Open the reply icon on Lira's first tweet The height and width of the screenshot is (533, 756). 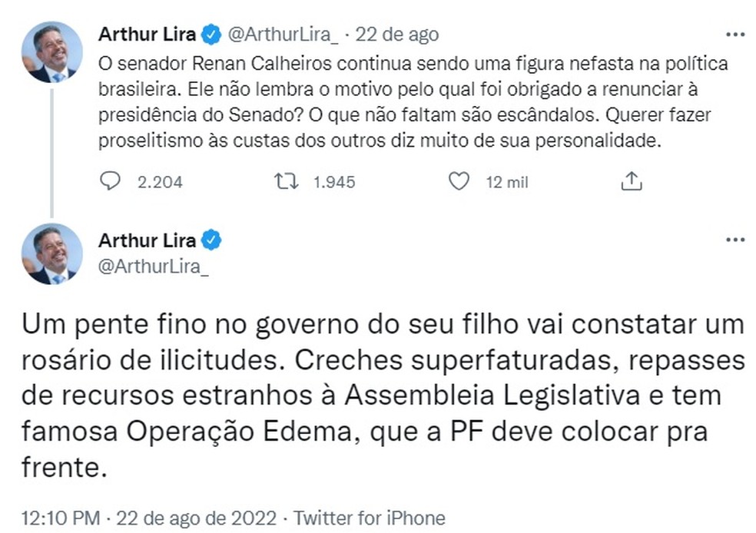[x=111, y=180]
